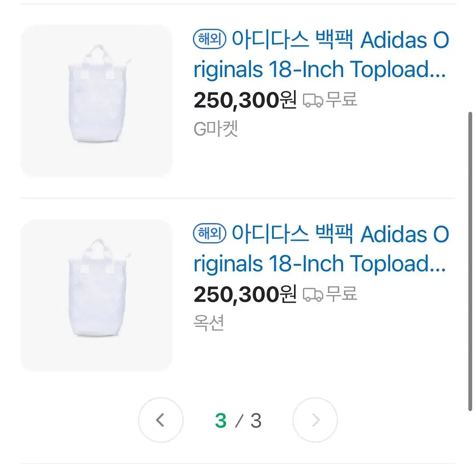Click delivery truck icon in 옥션 listing
Viewport: 476px width, 464px height.
tap(313, 295)
